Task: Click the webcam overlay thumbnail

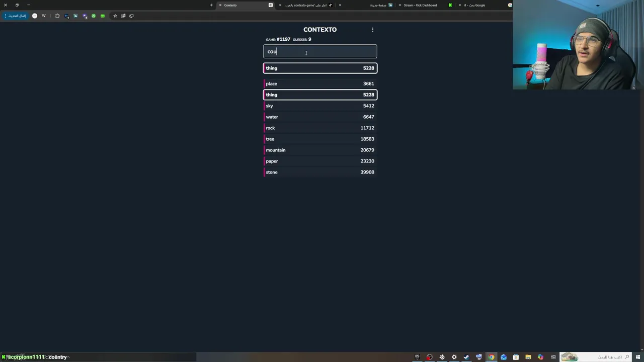Action: point(578,45)
